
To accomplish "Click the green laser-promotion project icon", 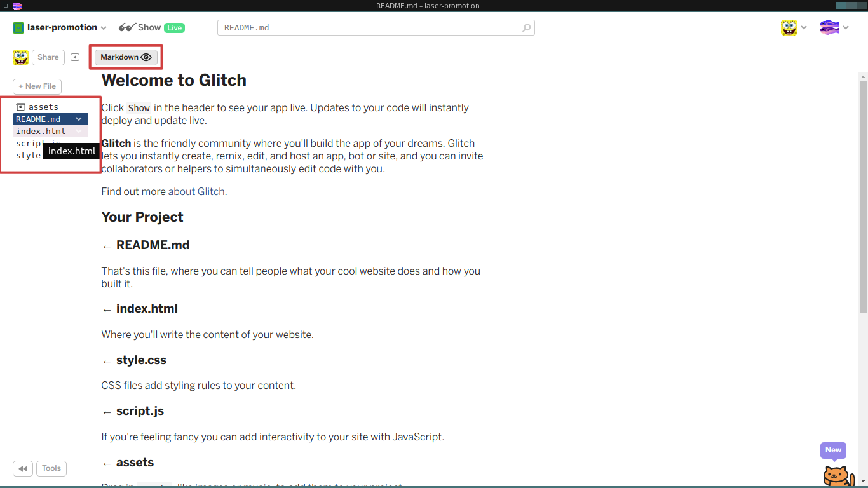I will click(18, 28).
